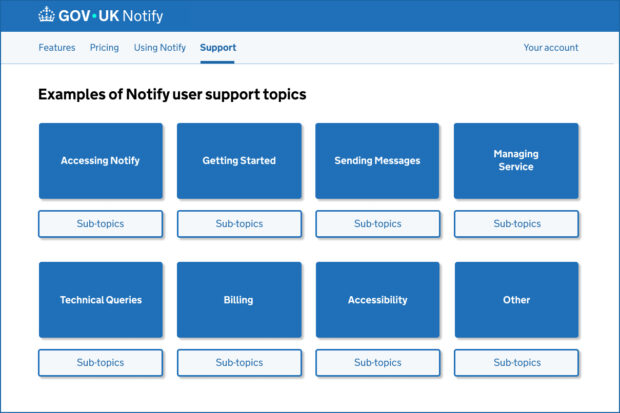Expand Sub-topics under Sending Messages

coord(378,224)
